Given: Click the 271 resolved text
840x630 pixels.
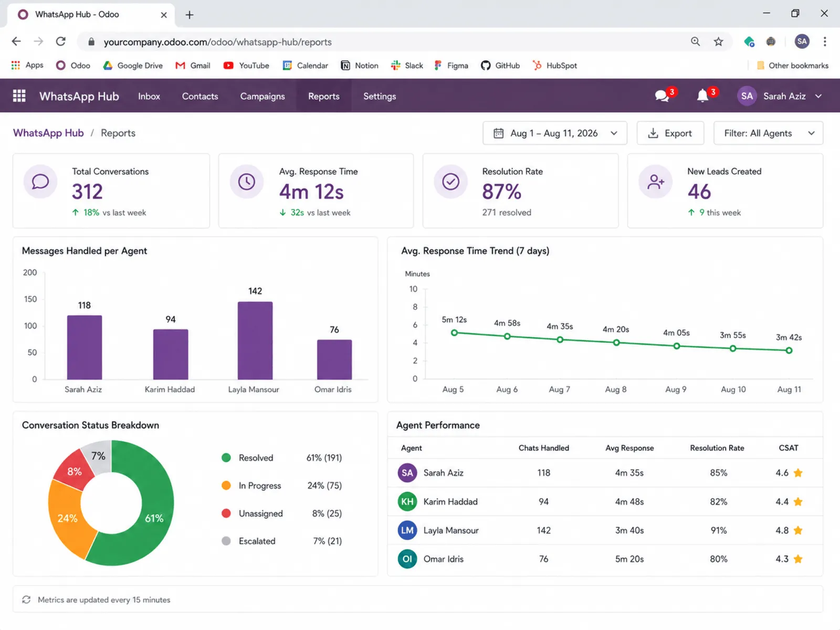Looking at the screenshot, I should tap(507, 212).
